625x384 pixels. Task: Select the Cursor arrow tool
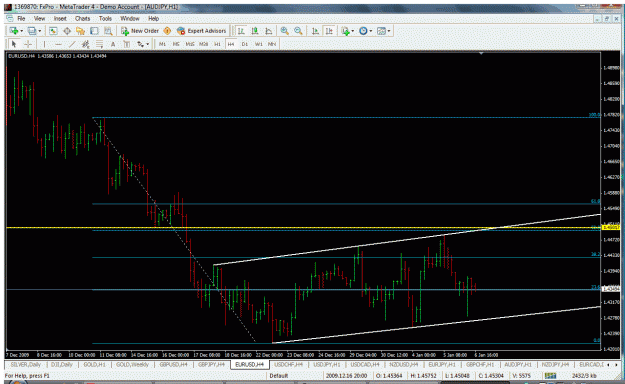pyautogui.click(x=14, y=44)
